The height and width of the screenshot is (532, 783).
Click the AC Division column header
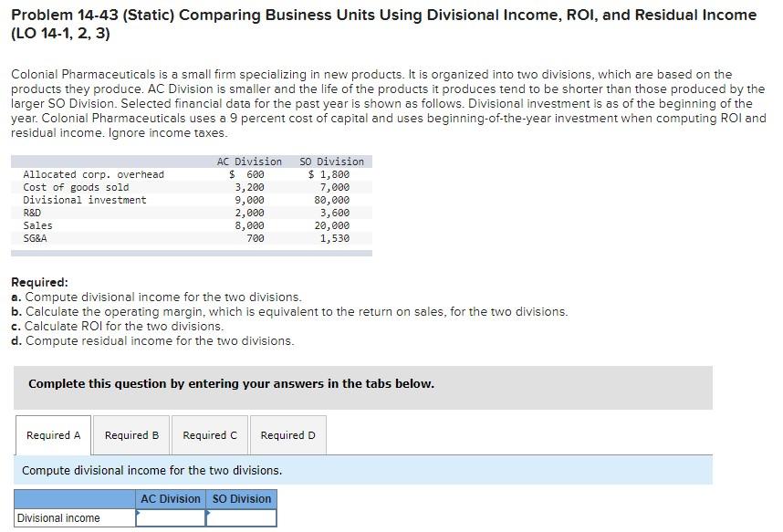171,498
